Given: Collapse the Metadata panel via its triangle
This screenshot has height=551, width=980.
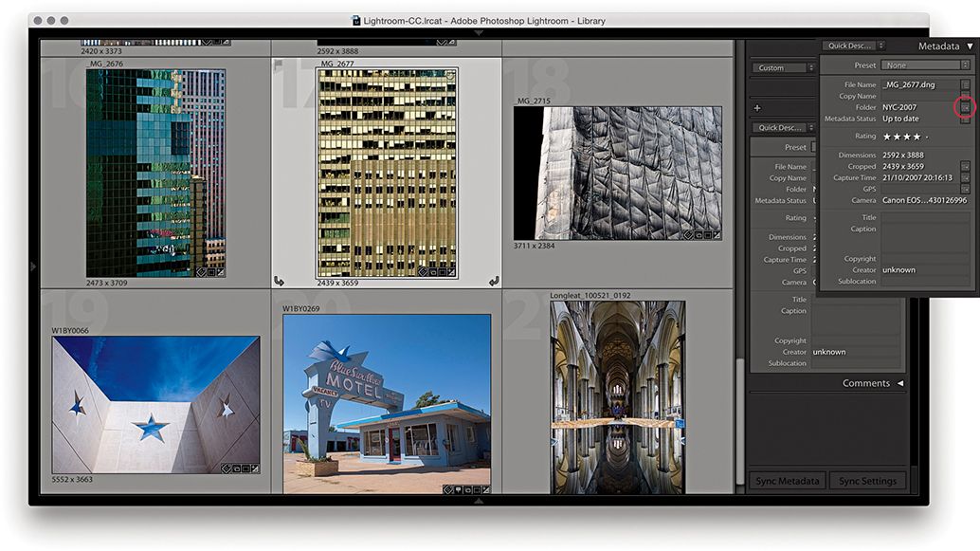Looking at the screenshot, I should coord(970,46).
